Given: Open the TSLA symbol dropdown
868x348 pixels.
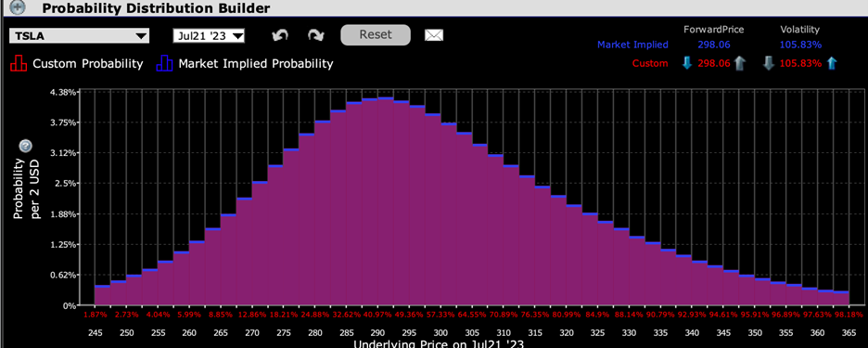Looking at the screenshot, I should tap(79, 36).
